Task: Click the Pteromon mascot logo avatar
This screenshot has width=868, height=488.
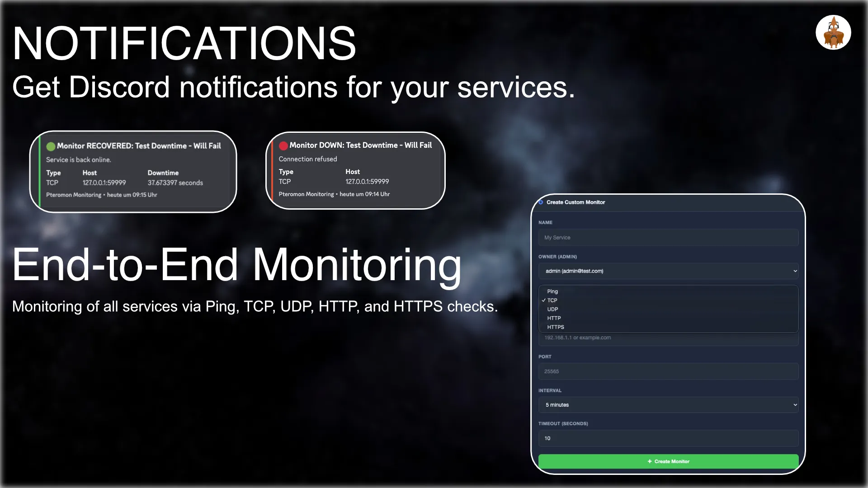Action: click(833, 33)
